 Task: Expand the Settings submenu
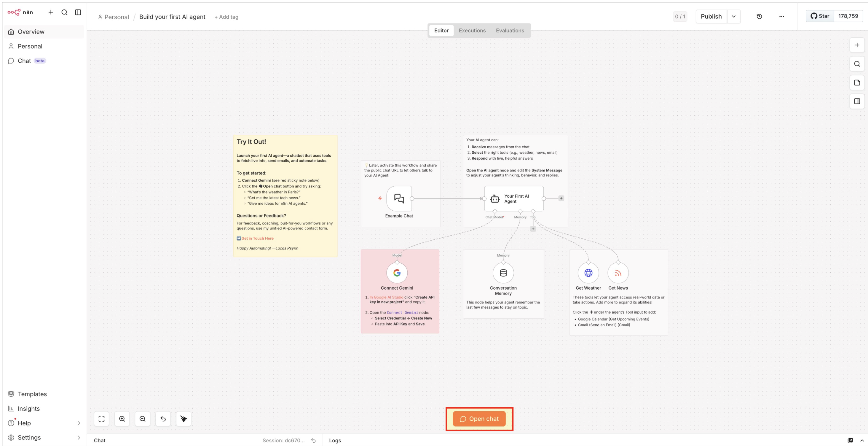[x=79, y=438]
